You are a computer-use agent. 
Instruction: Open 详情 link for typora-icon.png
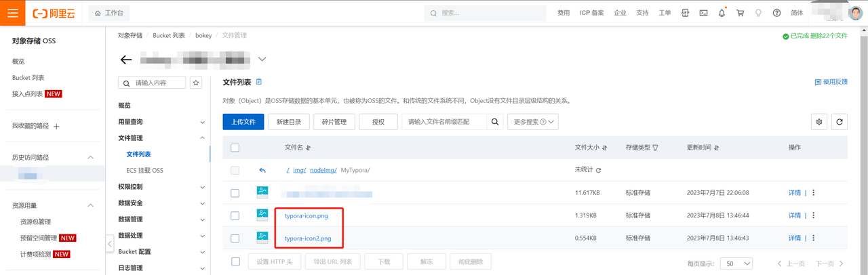pos(794,215)
